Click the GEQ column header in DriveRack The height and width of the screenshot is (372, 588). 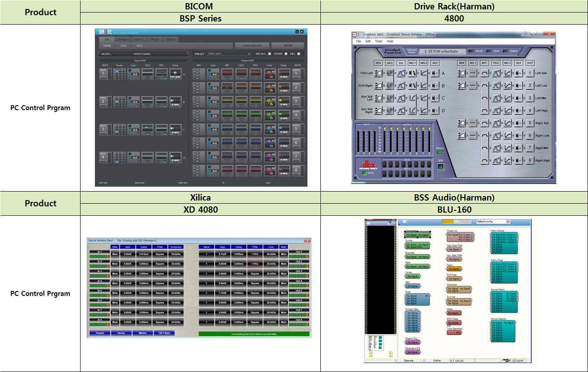coord(390,63)
